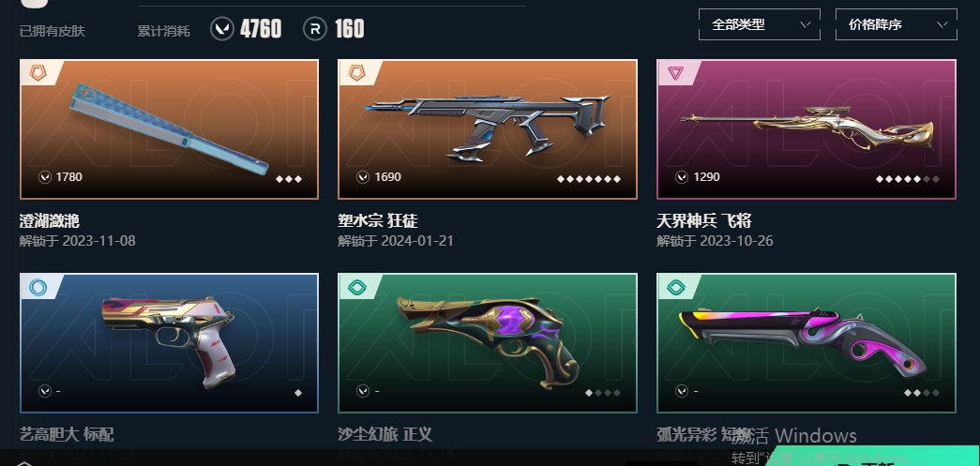Click the Radianite Points icon beside 160

click(315, 29)
